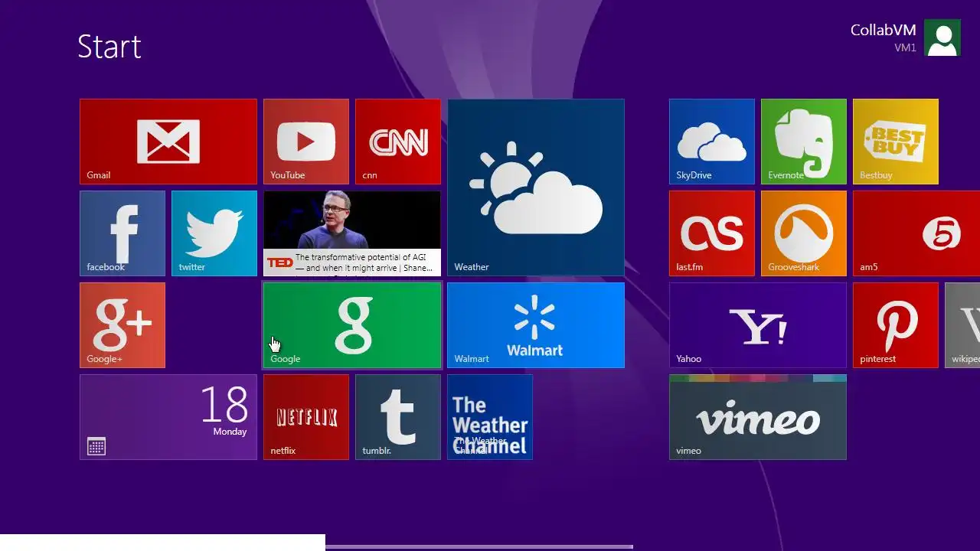This screenshot has width=980, height=551.
Task: Open the Bestbuy tile
Action: [896, 142]
